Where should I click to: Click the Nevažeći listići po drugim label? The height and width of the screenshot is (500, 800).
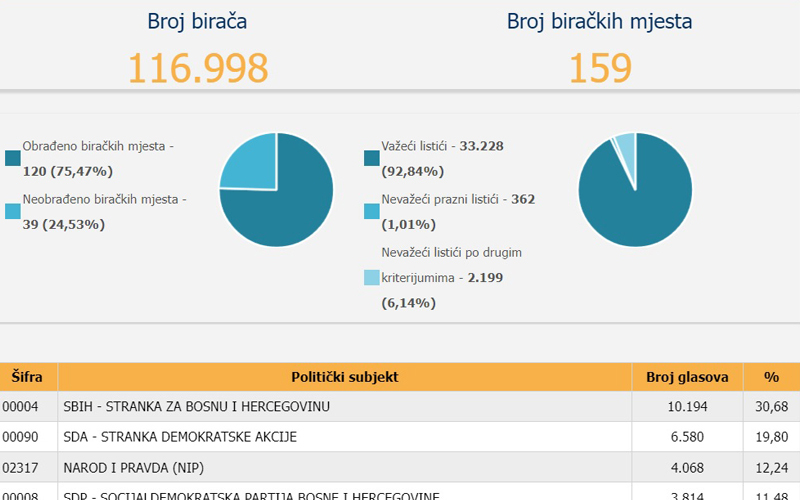click(452, 253)
